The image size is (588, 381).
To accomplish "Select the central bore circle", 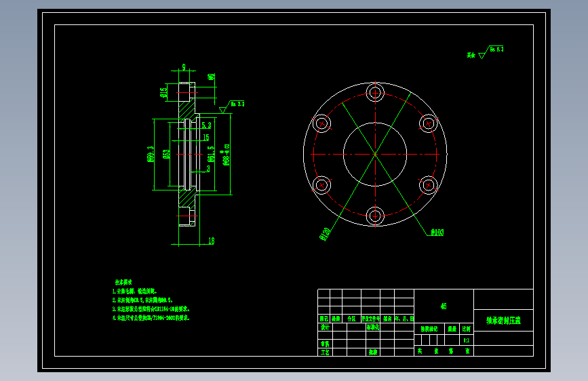I will (375, 154).
